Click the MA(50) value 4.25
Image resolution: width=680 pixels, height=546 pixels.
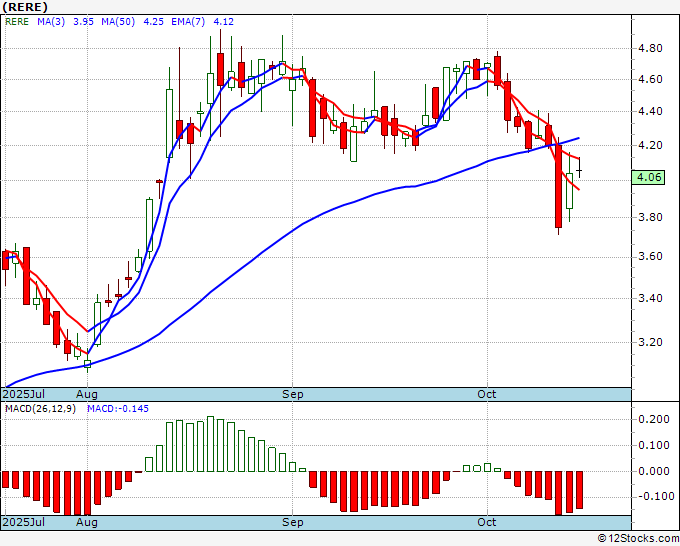pyautogui.click(x=153, y=22)
